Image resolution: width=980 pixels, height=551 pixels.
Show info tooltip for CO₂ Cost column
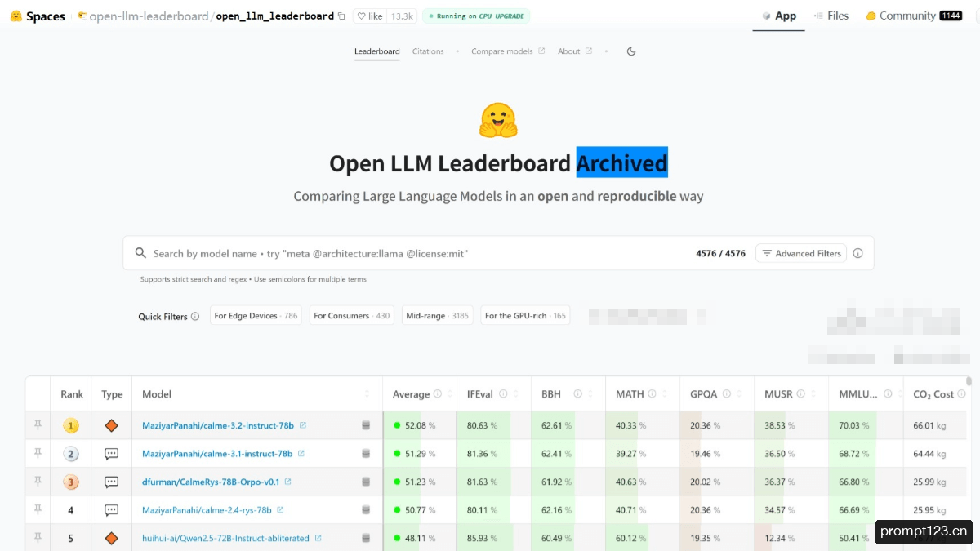961,393
